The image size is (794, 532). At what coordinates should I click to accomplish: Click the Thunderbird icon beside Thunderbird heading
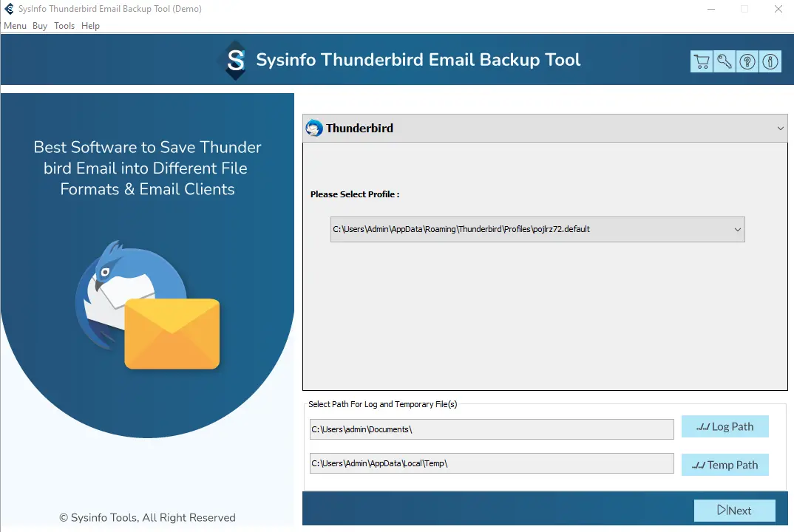tap(314, 128)
